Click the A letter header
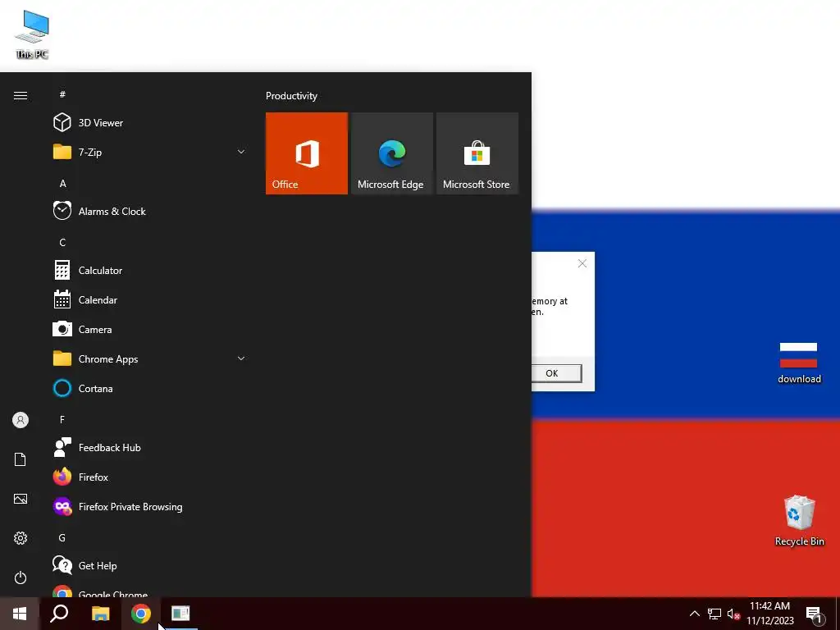Image resolution: width=840 pixels, height=630 pixels. point(62,183)
